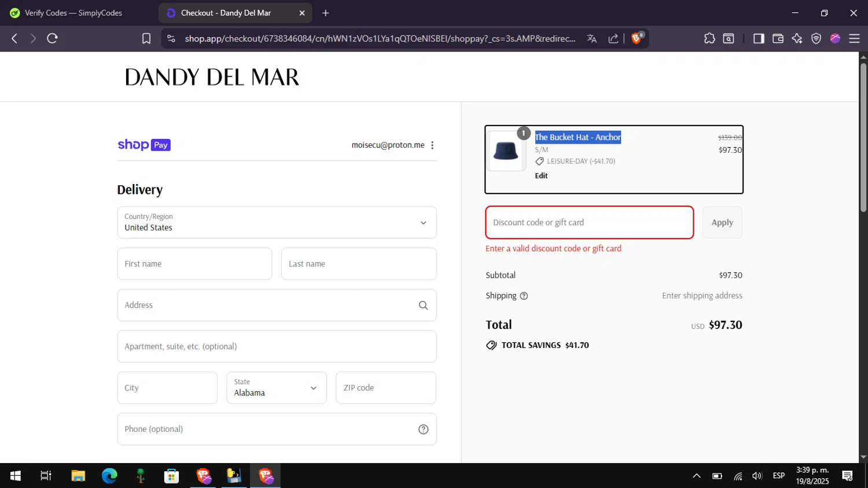868x488 pixels.
Task: Open the page translate option
Action: [591, 38]
